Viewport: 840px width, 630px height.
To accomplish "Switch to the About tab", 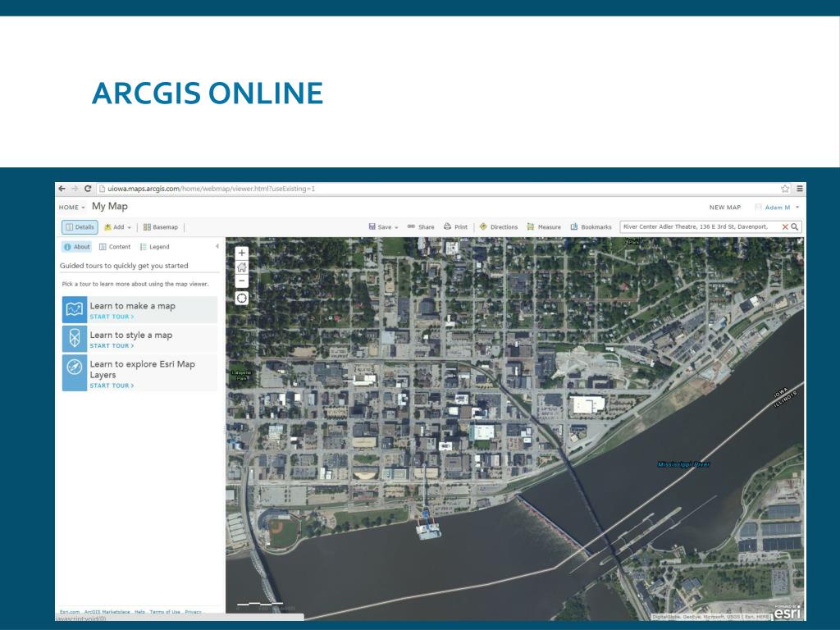I will tap(76, 247).
